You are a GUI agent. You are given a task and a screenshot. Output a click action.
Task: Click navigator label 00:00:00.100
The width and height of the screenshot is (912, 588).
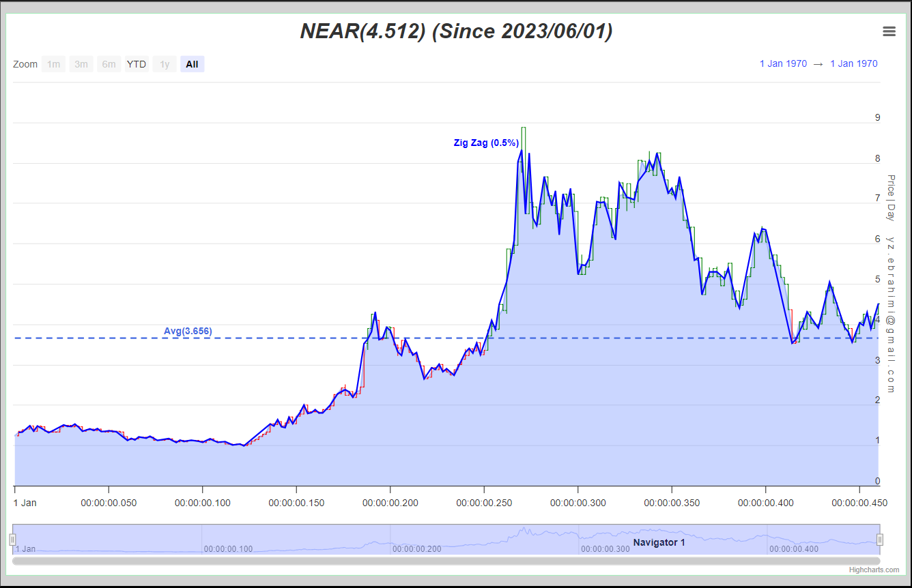[228, 548]
